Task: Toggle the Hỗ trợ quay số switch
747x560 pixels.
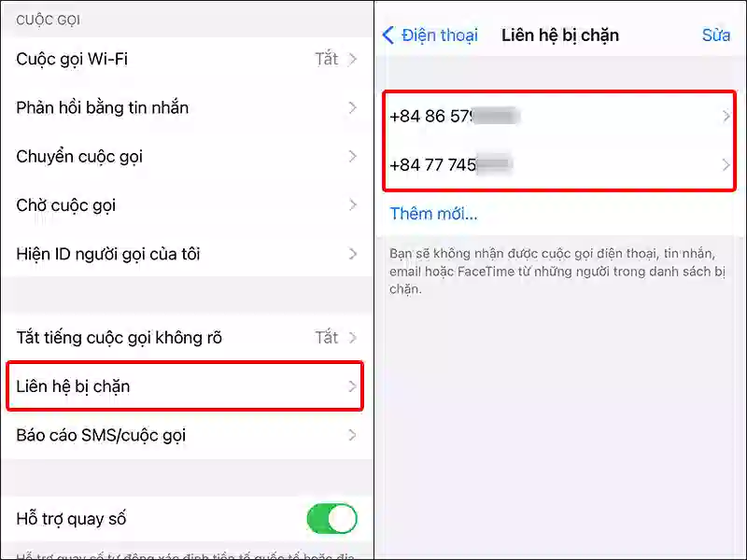Action: [332, 519]
